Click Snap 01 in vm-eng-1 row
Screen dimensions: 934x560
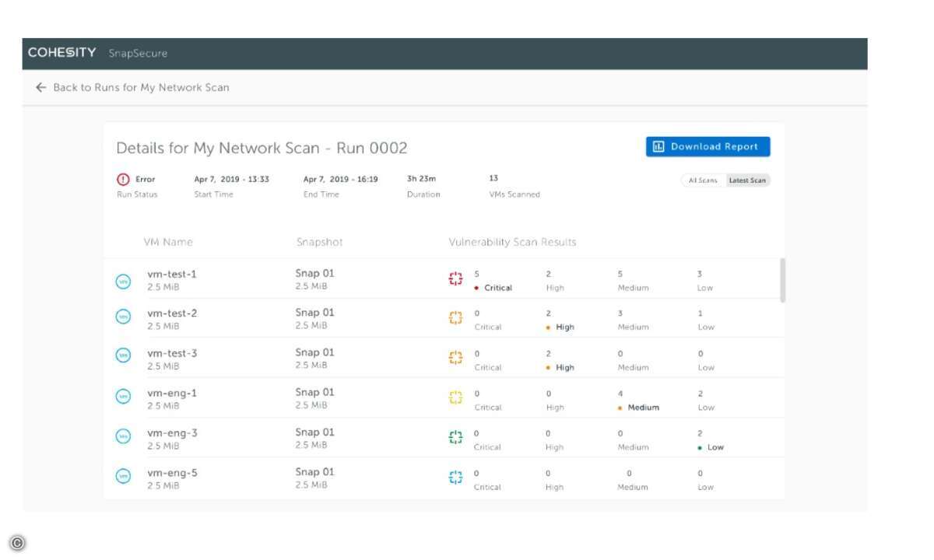[314, 392]
